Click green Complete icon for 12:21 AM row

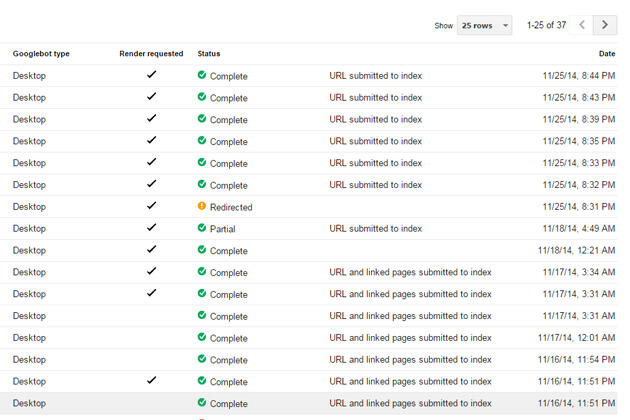pos(202,250)
